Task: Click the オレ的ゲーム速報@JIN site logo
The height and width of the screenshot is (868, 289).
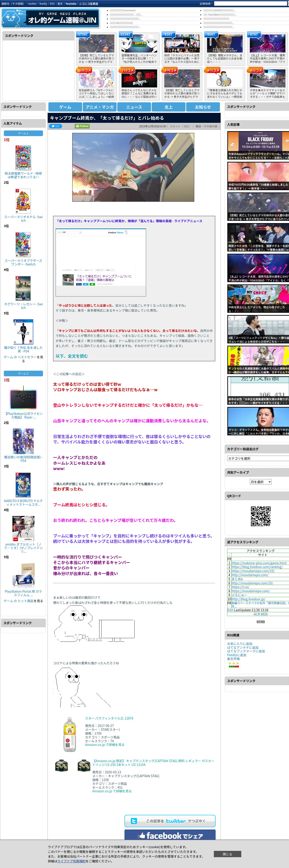Action: point(50,18)
